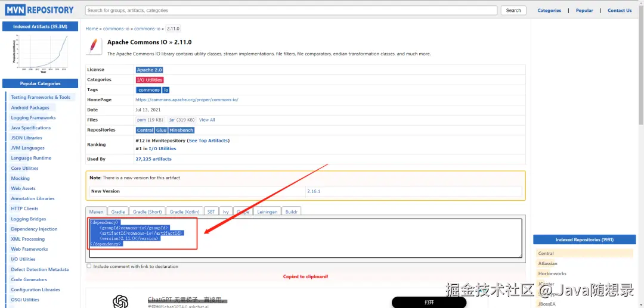644x308 pixels.
Task: Open the commons.apache.org homepage link
Action: click(x=187, y=99)
